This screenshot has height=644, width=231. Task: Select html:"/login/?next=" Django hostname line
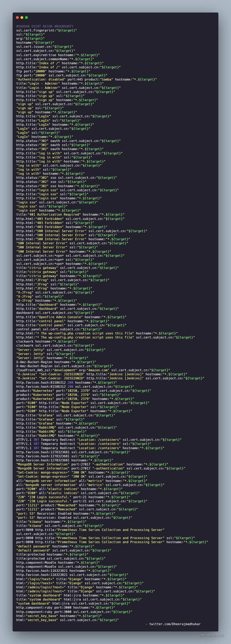pos(71,579)
